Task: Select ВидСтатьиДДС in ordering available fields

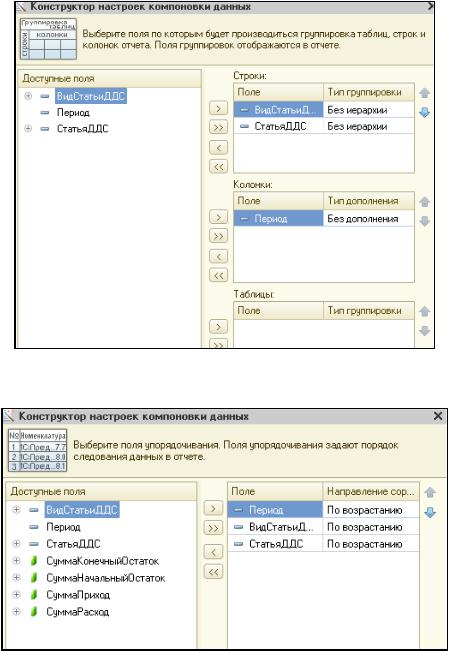Action: pos(82,510)
